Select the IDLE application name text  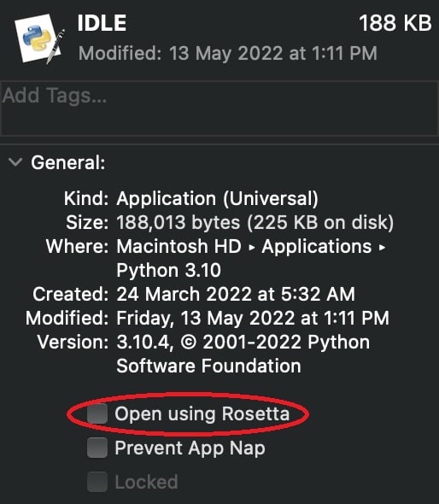coord(102,23)
